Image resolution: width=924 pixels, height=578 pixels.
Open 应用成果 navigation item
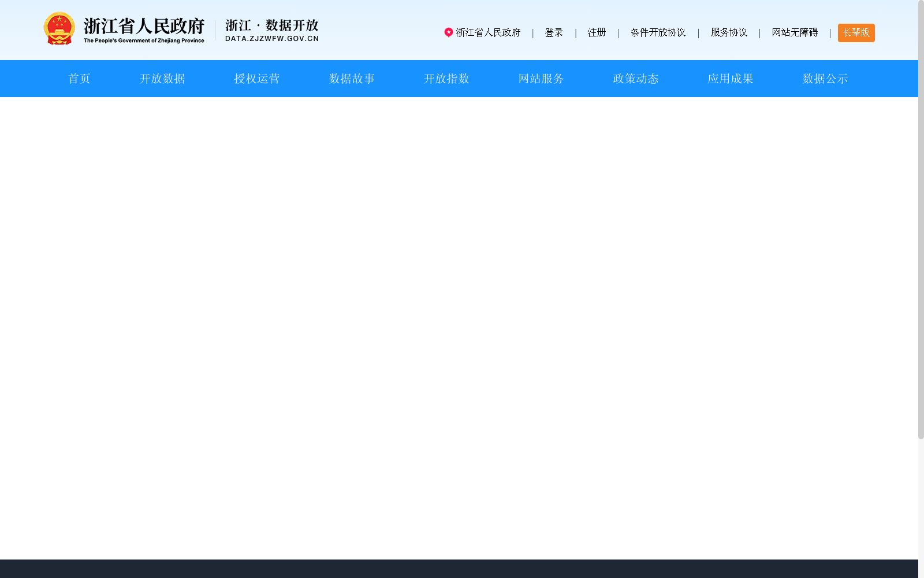731,79
